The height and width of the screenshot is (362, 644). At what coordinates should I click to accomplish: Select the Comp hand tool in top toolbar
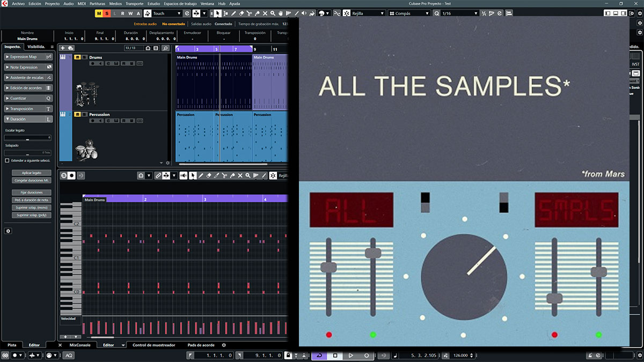[281, 13]
